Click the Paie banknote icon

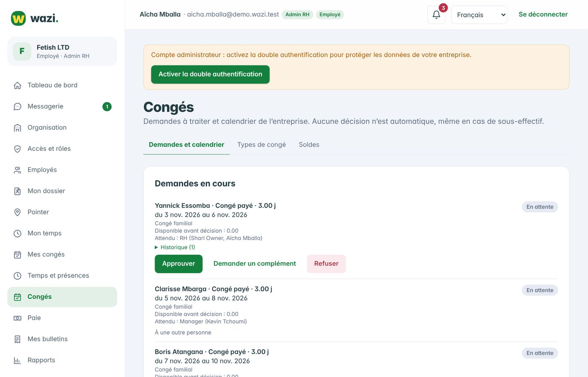[x=17, y=318]
